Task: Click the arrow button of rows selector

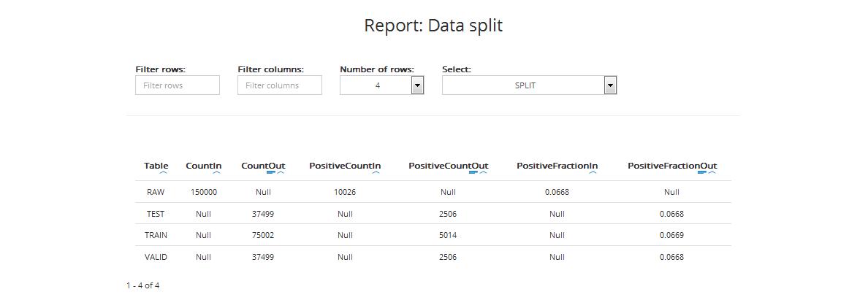Action: 417,85
